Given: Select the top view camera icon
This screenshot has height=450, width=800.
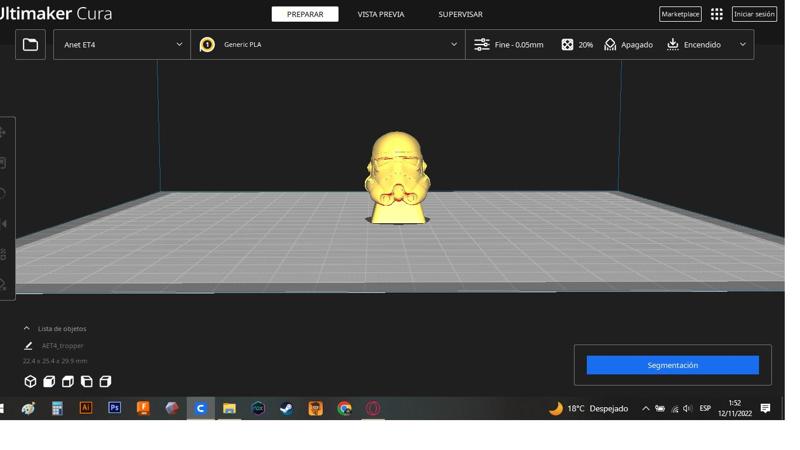Looking at the screenshot, I should [68, 381].
